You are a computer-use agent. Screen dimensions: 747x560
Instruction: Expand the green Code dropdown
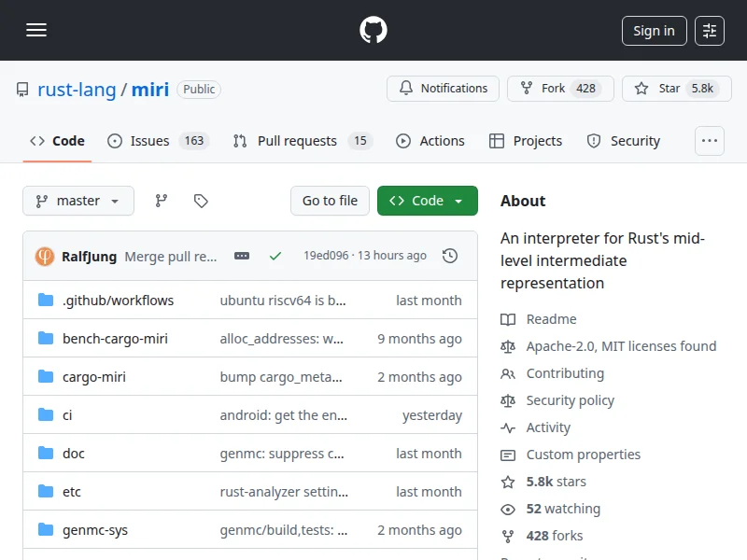(427, 201)
